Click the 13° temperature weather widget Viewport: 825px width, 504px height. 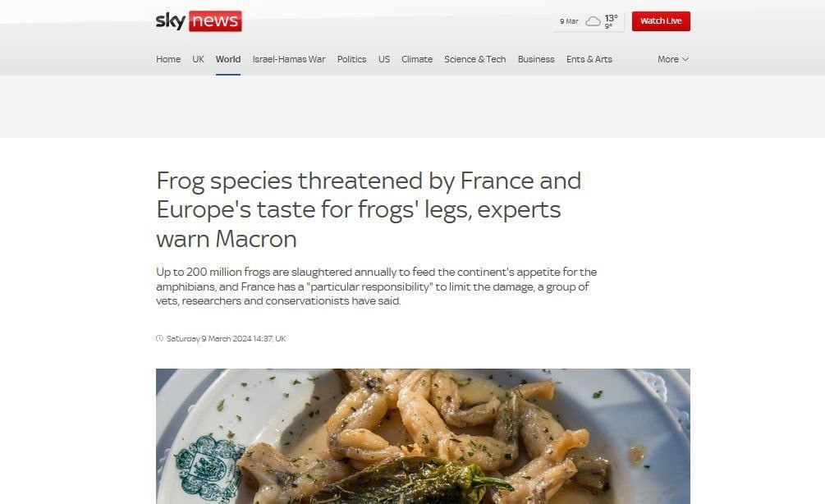pos(611,21)
